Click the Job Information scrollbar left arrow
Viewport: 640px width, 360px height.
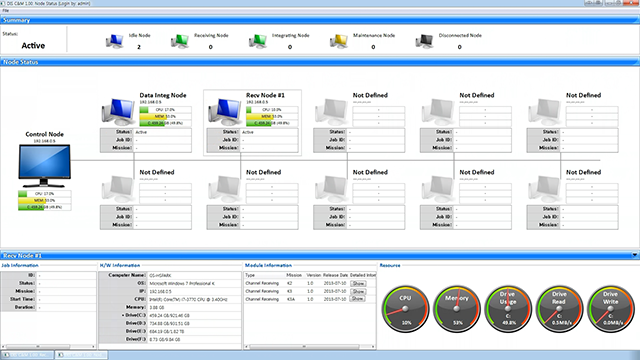[3, 347]
